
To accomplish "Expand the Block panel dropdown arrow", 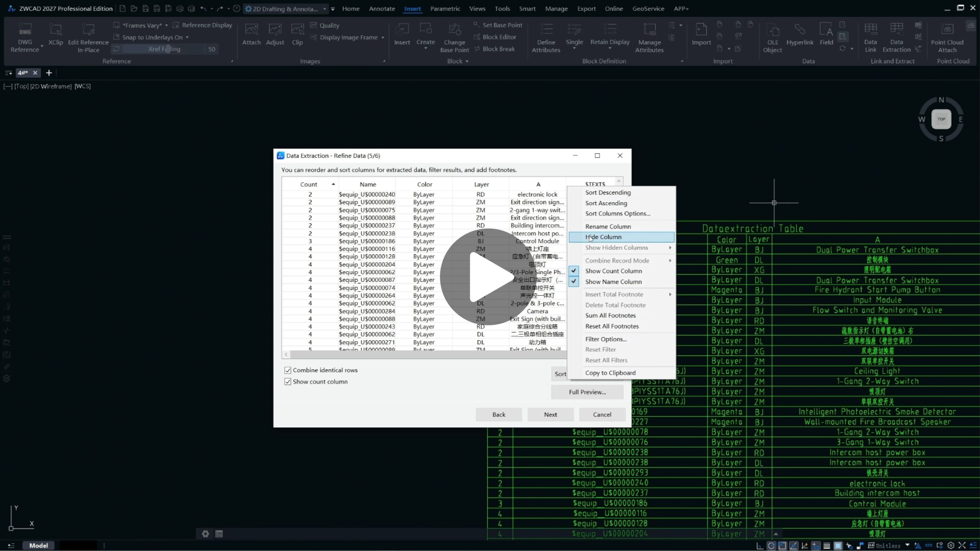I will 467,61.
